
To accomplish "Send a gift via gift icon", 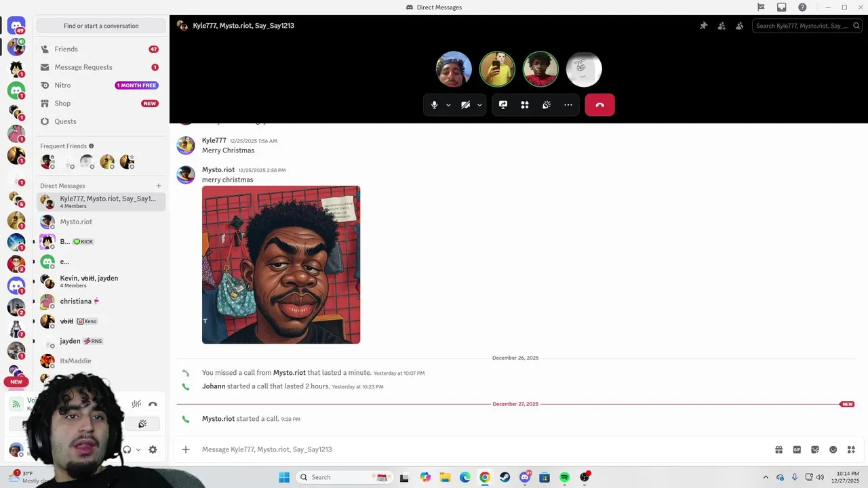I will tap(779, 449).
